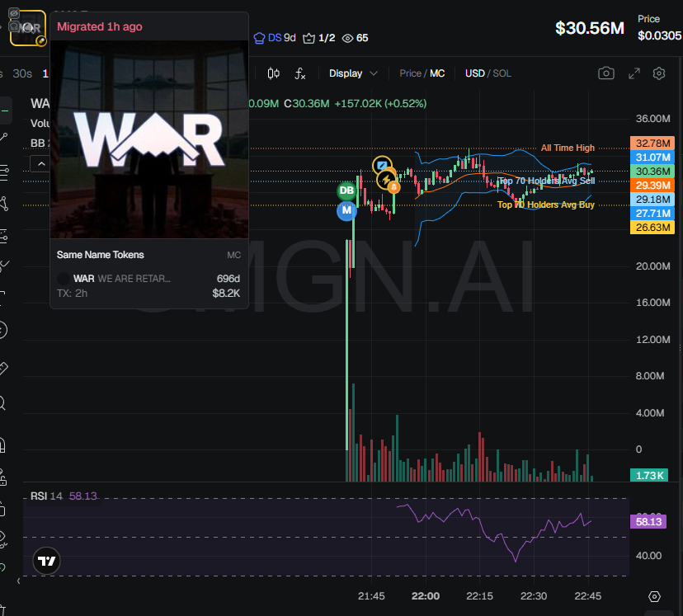Click the $30.56M market cap figure

[x=589, y=28]
